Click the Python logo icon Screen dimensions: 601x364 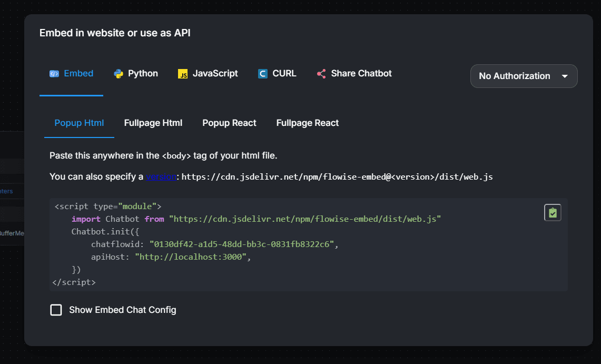coord(119,74)
